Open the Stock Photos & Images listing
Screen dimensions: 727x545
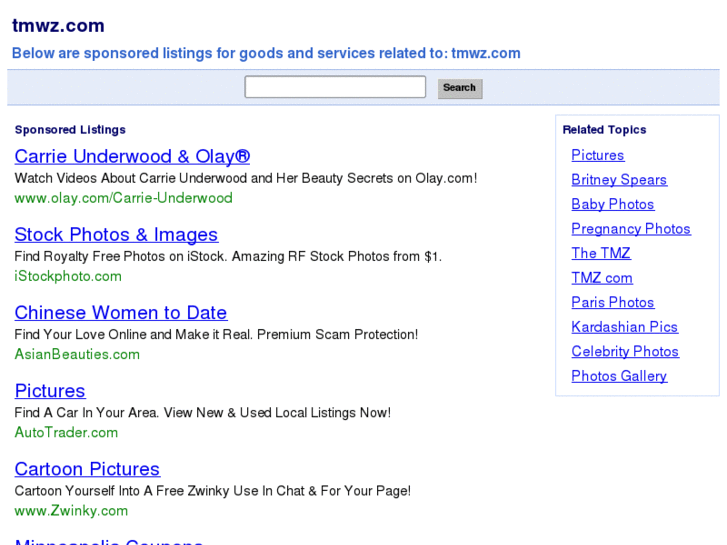click(x=116, y=235)
